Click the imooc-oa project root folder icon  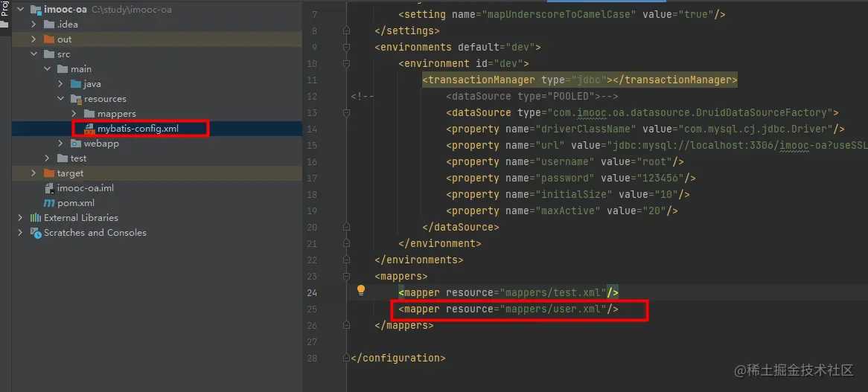pyautogui.click(x=36, y=10)
